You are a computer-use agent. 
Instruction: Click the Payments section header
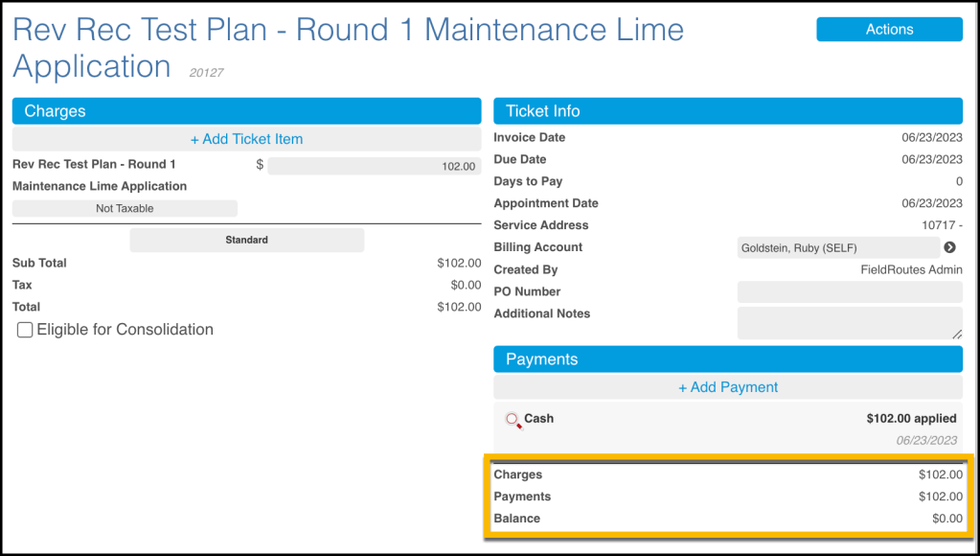pyautogui.click(x=727, y=359)
